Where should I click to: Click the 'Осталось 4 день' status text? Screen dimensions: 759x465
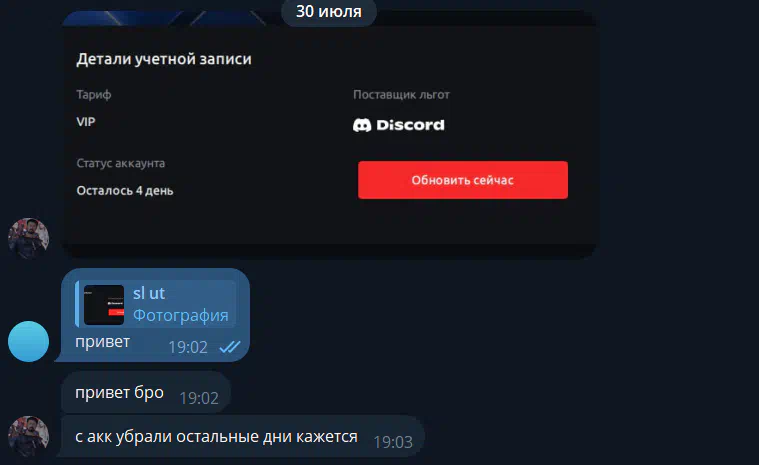125,191
